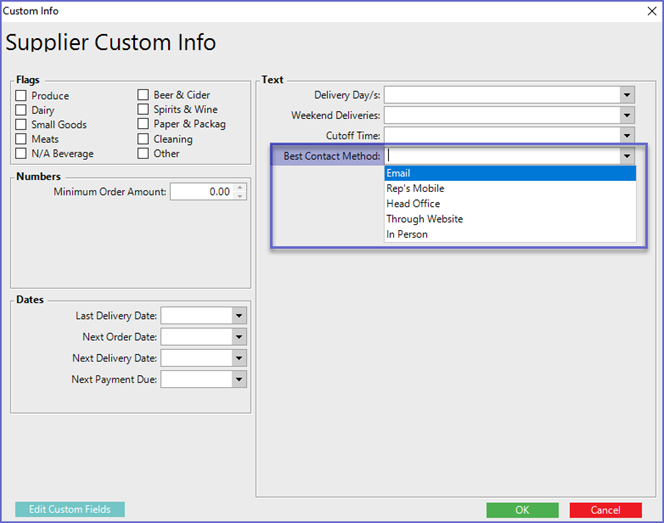Open Next Delivery Date picker arrow

(x=239, y=358)
